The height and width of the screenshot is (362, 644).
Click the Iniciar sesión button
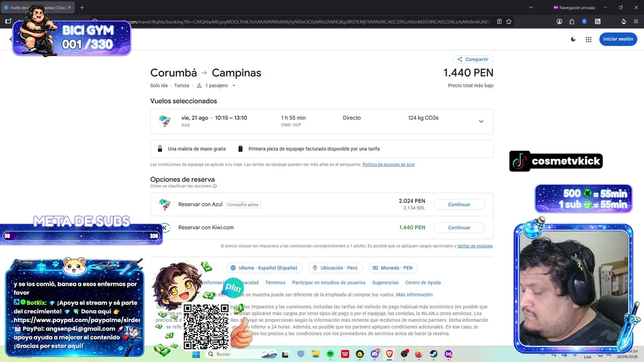(618, 39)
